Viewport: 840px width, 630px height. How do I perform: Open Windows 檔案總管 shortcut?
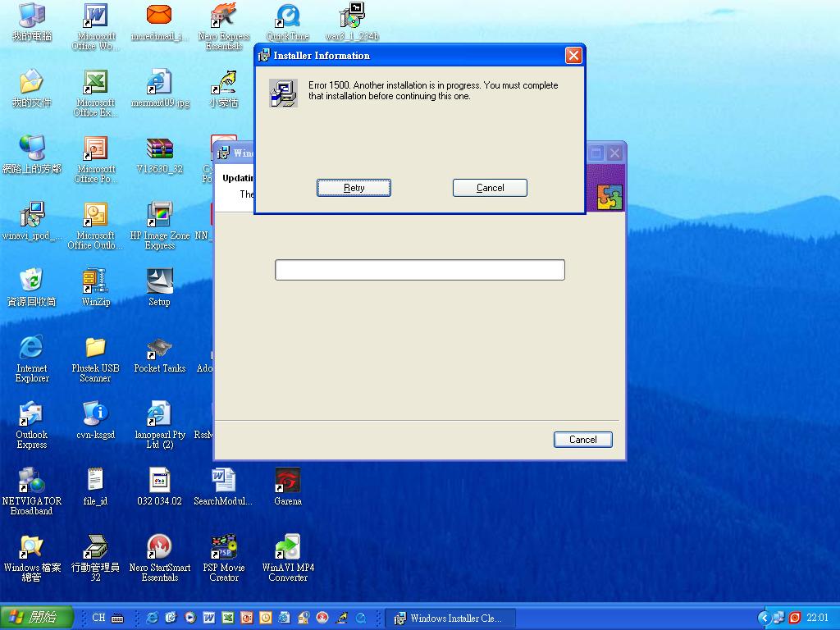[32, 558]
